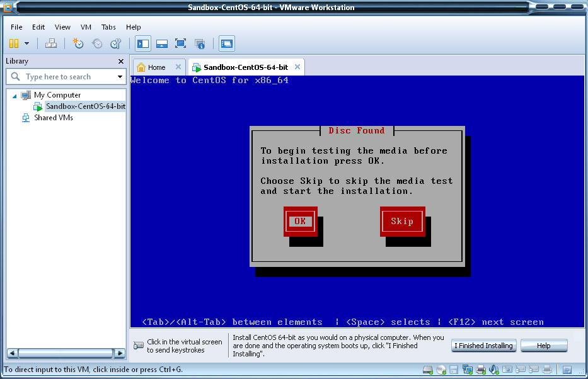Suspend the virtual machine with the pause icon
Screen dimensions: 588x379
pyautogui.click(x=14, y=43)
